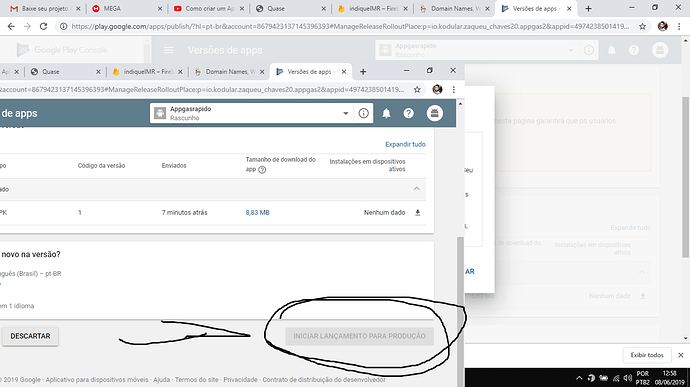Click the 8,83 MB download size link
The width and height of the screenshot is (690, 387).
coord(257,213)
